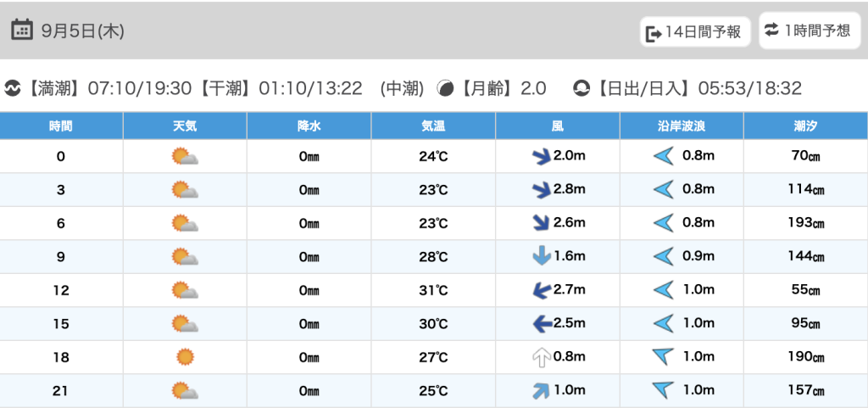Select the 沿岸波浪 column header
868x408 pixels.
(x=682, y=126)
